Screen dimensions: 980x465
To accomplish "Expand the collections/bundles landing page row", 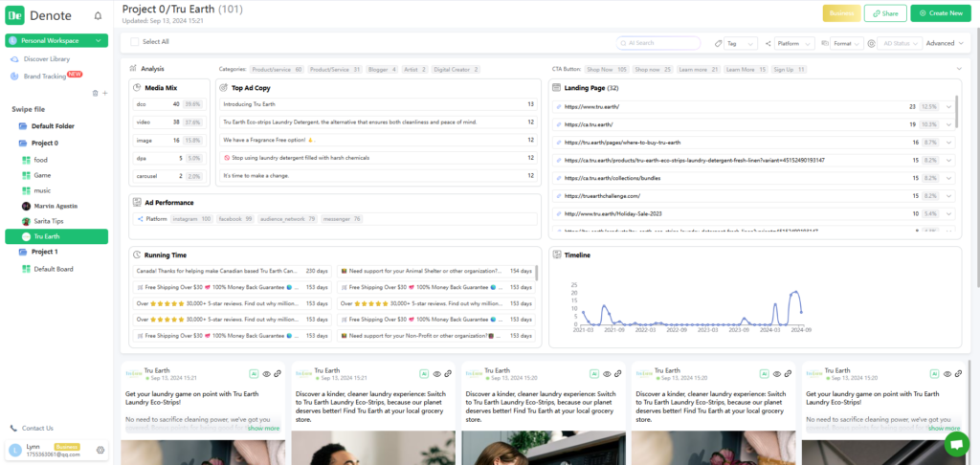I will [x=948, y=178].
